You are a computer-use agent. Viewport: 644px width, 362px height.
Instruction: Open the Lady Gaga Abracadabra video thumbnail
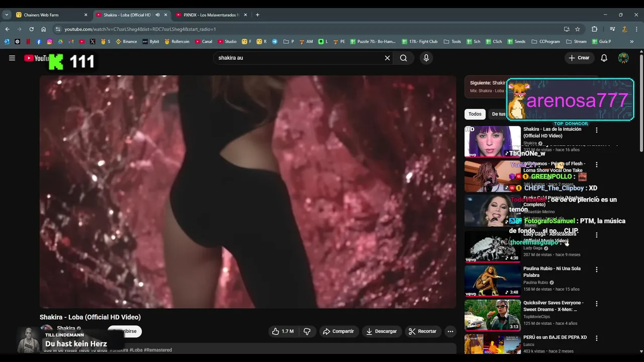(493, 246)
